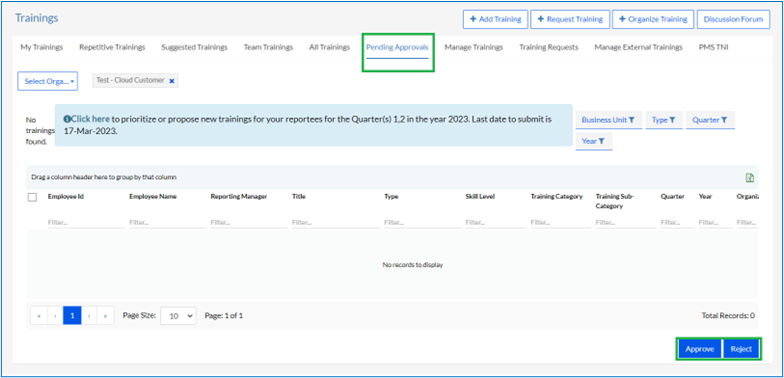Go to previous page of grid
Screen dimensions: 784x378
(56, 316)
